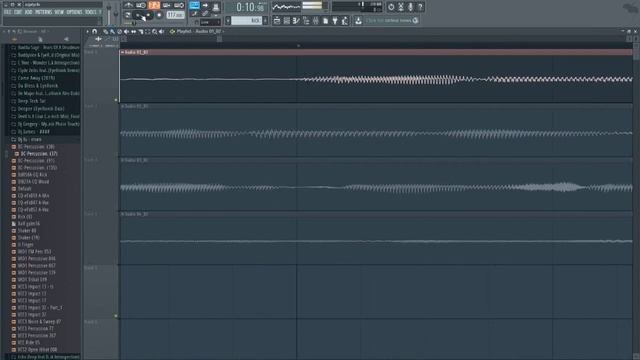This screenshot has height=360, width=640.
Task: Select the Zoom magnifier tool in Playlist
Action: coord(155,31)
